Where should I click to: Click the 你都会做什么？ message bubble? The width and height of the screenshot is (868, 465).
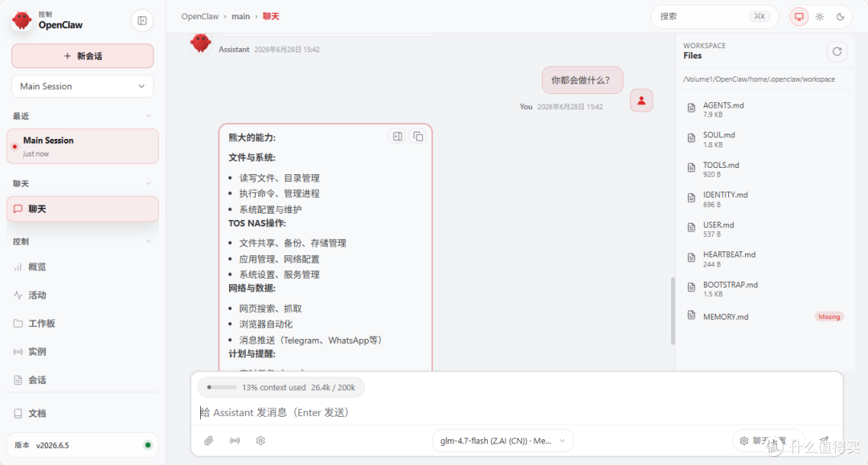pos(583,80)
